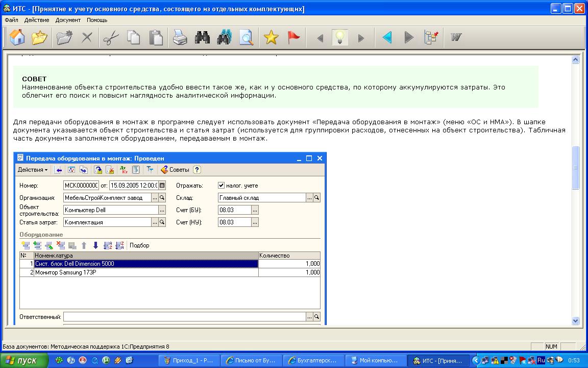Open the 'Документ' menu
588x368 pixels.
[68, 20]
